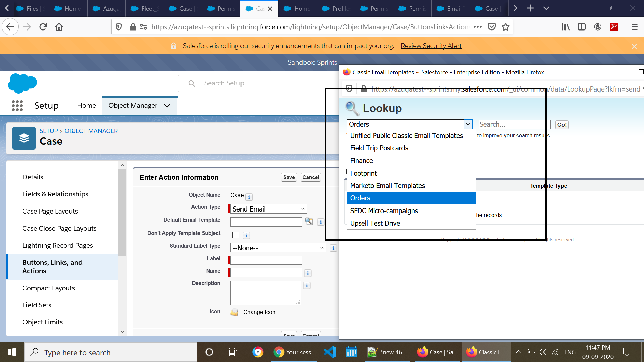Open the Default Email Template lookup icon
This screenshot has width=644, height=362.
[309, 221]
